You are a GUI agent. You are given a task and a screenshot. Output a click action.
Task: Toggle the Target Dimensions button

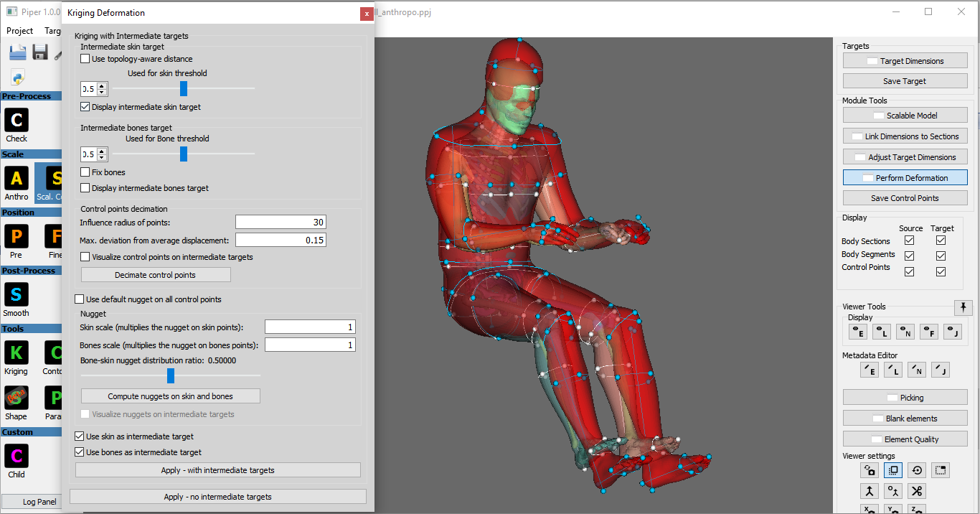905,61
